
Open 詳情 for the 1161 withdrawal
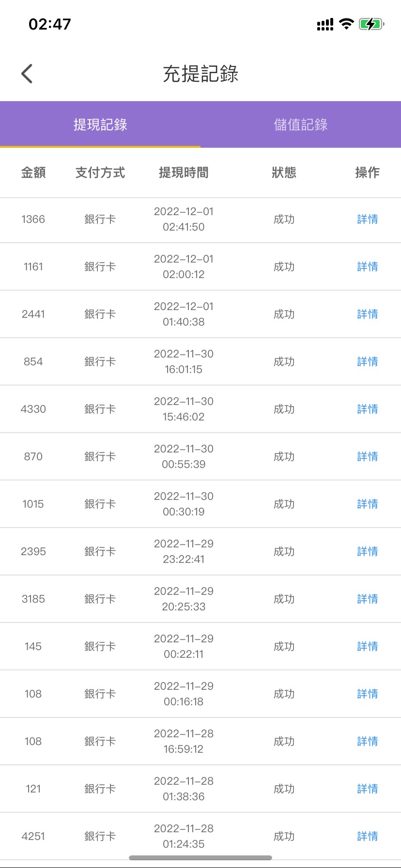tap(367, 267)
